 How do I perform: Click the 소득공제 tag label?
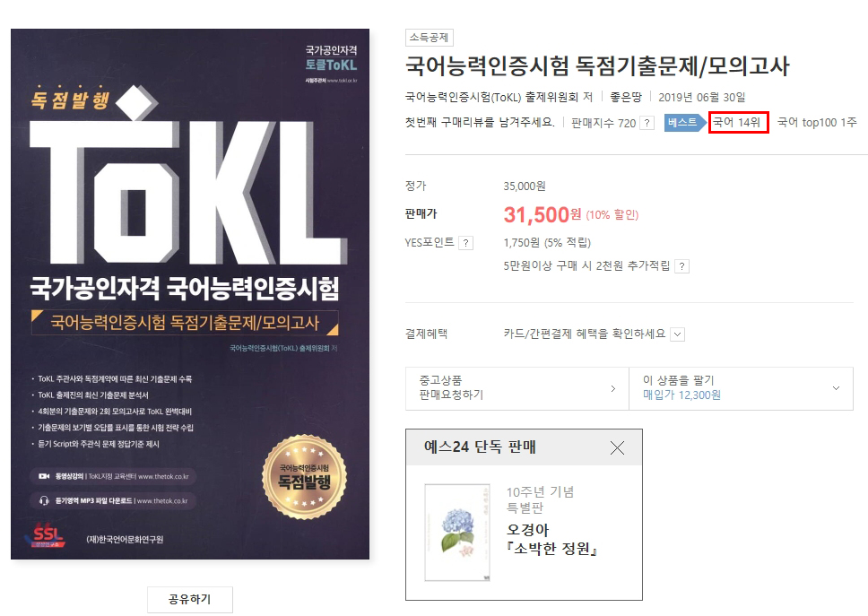pyautogui.click(x=429, y=38)
